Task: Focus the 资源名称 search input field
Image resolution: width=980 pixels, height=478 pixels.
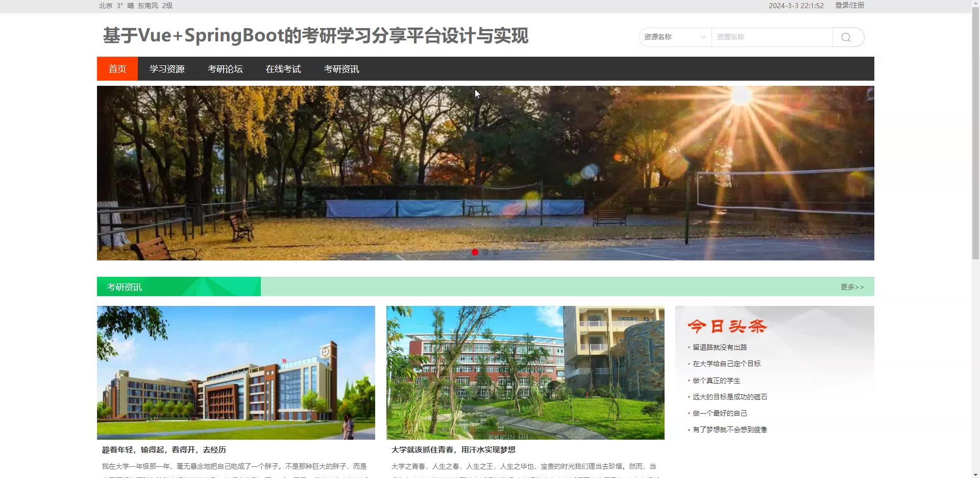Action: 772,37
